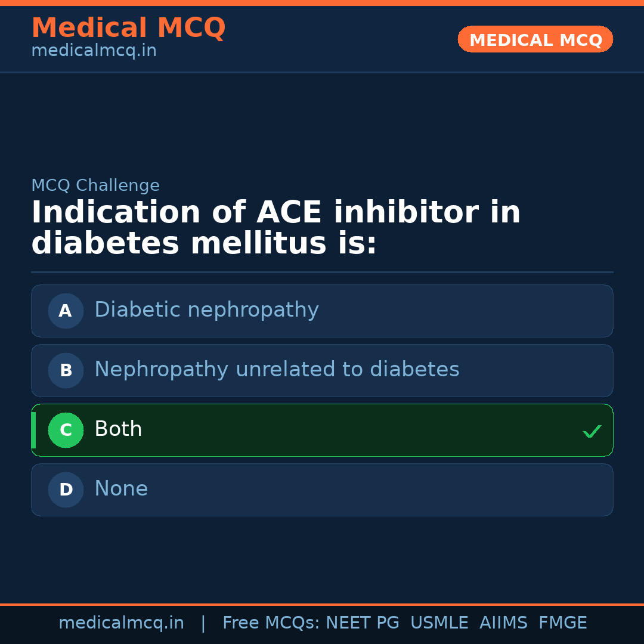Open the medicalmcq.in link in the footer
The image size is (644, 644).
tap(121, 623)
